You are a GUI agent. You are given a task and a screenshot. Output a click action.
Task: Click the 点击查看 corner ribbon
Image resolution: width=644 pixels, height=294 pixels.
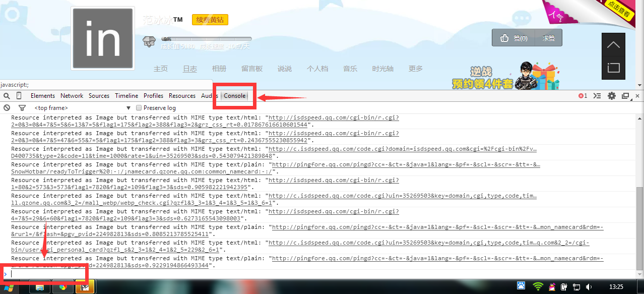tap(619, 11)
